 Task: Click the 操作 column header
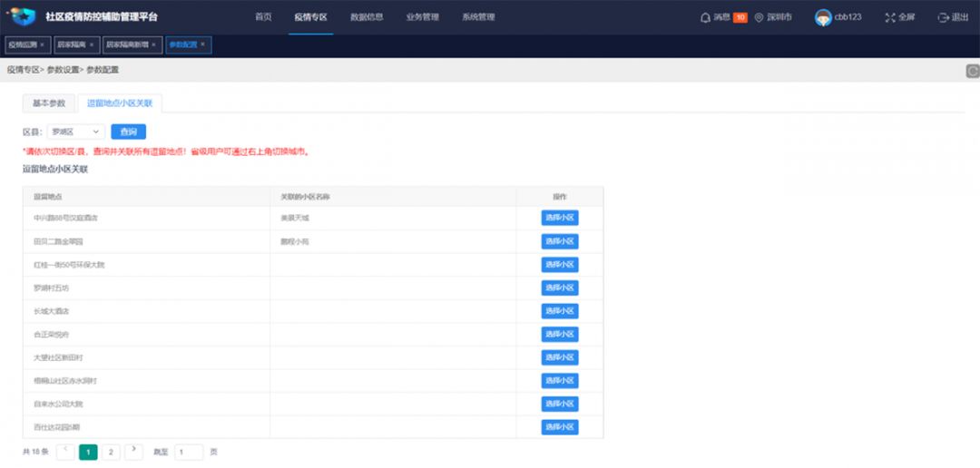[559, 197]
